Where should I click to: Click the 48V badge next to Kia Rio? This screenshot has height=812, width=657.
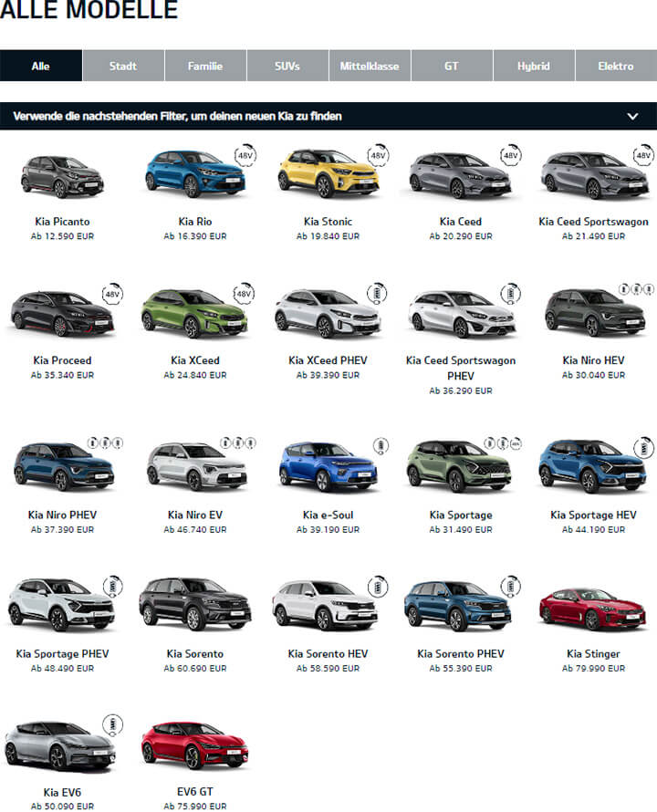click(x=245, y=156)
